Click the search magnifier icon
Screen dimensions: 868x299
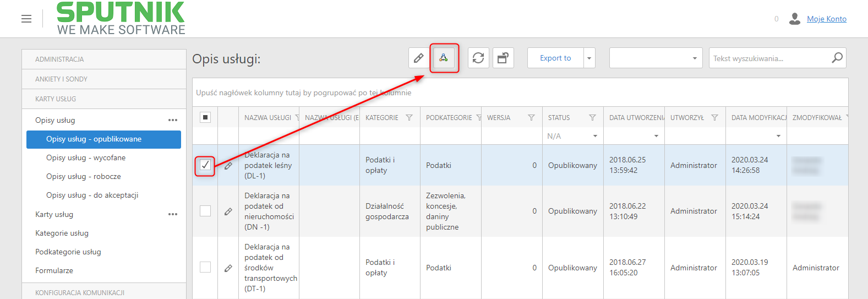[x=837, y=58]
